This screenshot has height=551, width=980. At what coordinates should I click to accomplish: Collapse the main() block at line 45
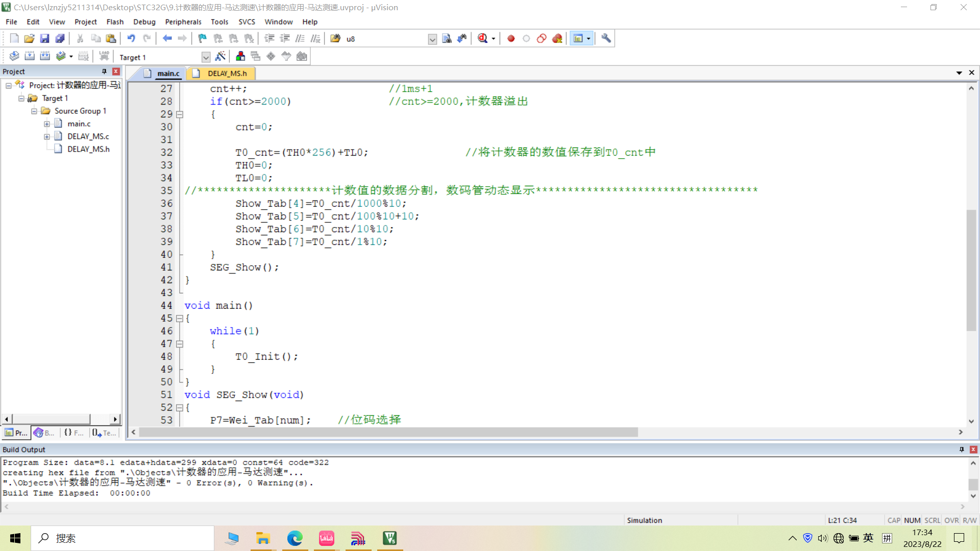pos(180,318)
